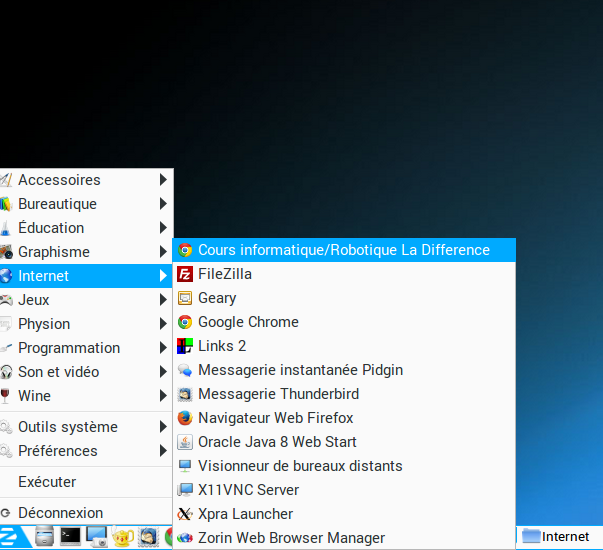The width and height of the screenshot is (603, 550).
Task: Click the X11VNC Server icon
Action: click(185, 490)
